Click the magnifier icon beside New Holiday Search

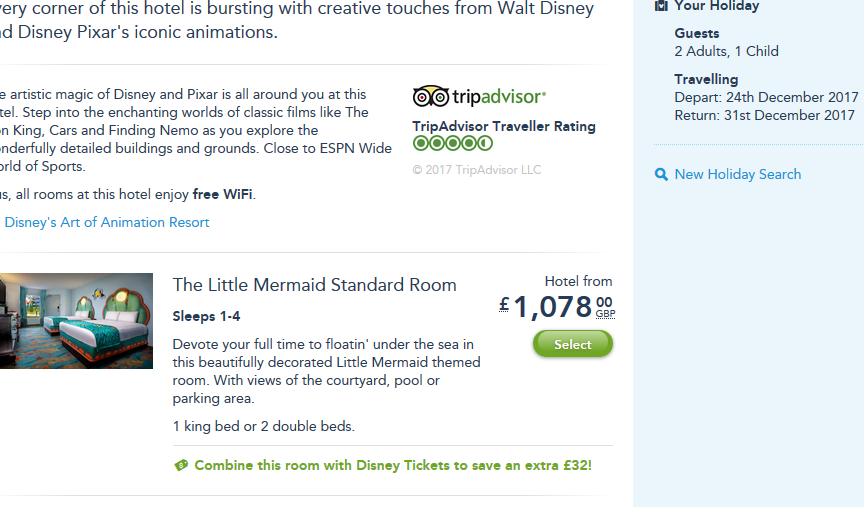661,174
